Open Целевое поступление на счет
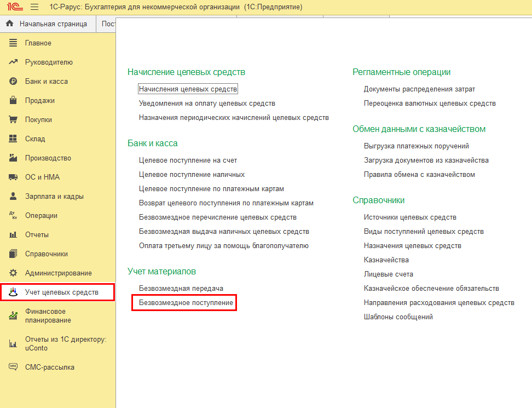This screenshot has width=532, height=408. [x=188, y=160]
